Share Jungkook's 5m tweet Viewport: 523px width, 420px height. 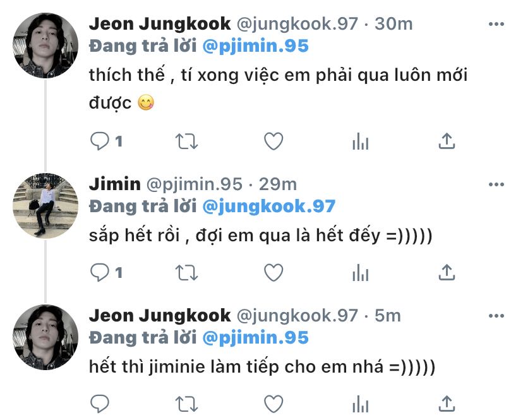tap(447, 403)
